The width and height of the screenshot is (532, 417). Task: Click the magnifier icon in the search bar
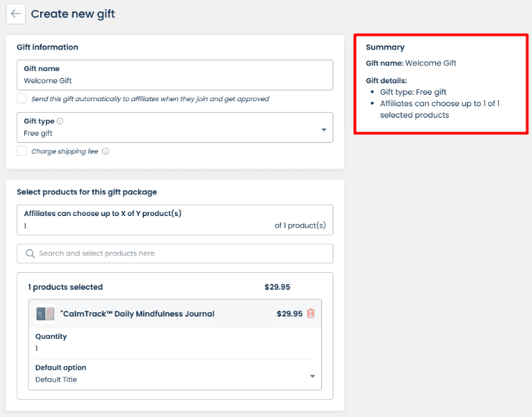30,253
